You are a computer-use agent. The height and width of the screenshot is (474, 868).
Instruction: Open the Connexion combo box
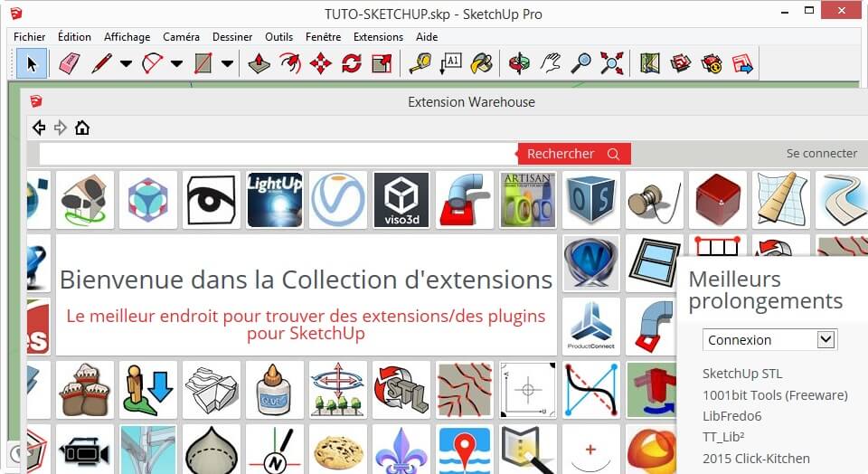[x=769, y=339]
